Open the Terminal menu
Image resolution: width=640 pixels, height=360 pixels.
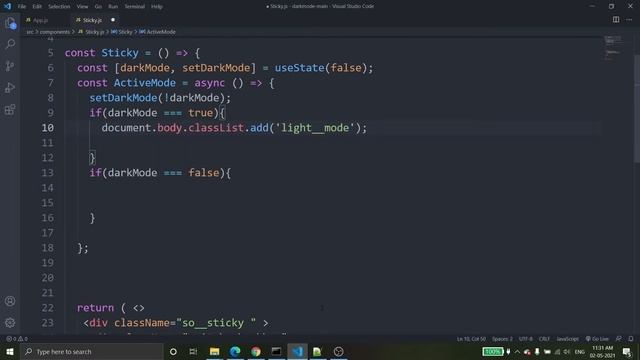135,7
